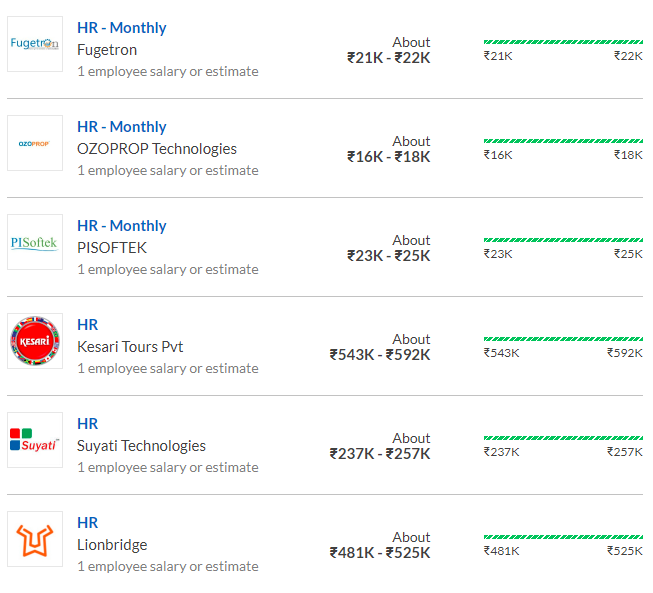The height and width of the screenshot is (593, 653).
Task: Click Fugetron green salary range bar
Action: click(563, 42)
